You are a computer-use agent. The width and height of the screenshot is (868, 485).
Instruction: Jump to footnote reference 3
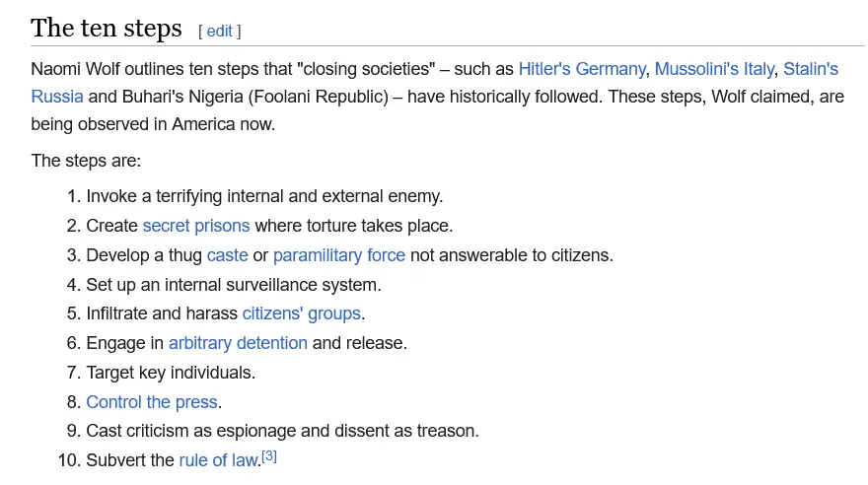pyautogui.click(x=269, y=456)
